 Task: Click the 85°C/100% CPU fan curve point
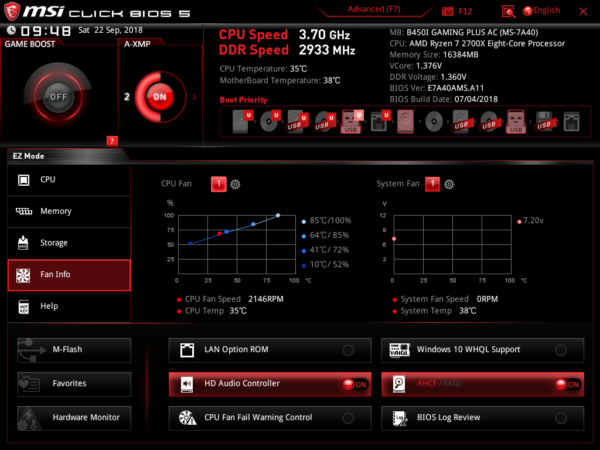tap(278, 215)
